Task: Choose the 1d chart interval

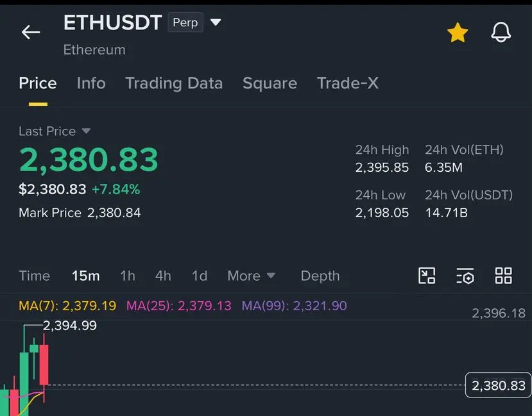Action: coord(200,276)
